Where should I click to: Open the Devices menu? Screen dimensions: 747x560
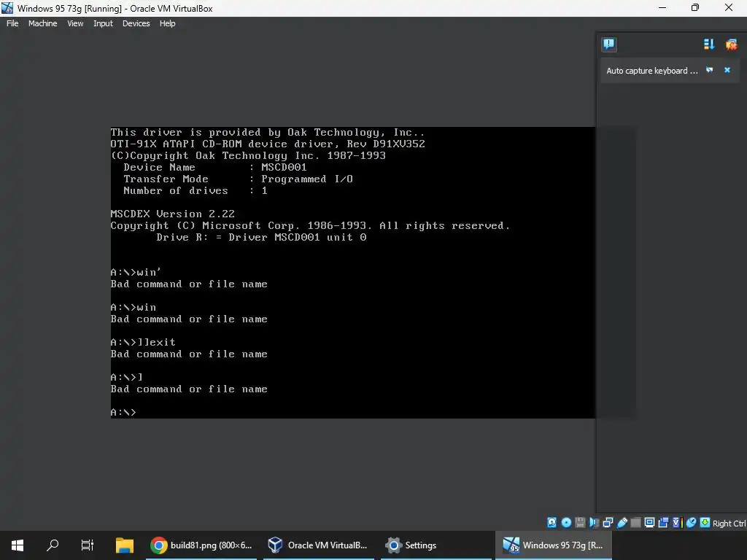pyautogui.click(x=136, y=23)
